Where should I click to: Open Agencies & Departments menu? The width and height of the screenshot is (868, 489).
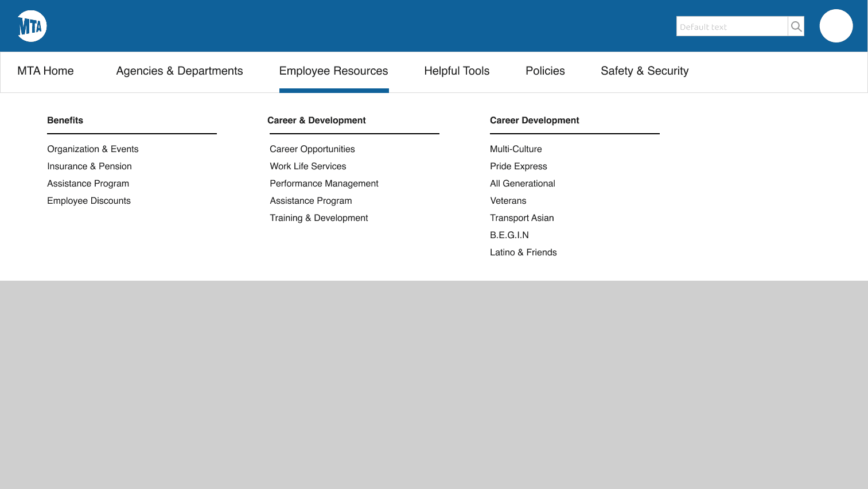[x=179, y=71]
